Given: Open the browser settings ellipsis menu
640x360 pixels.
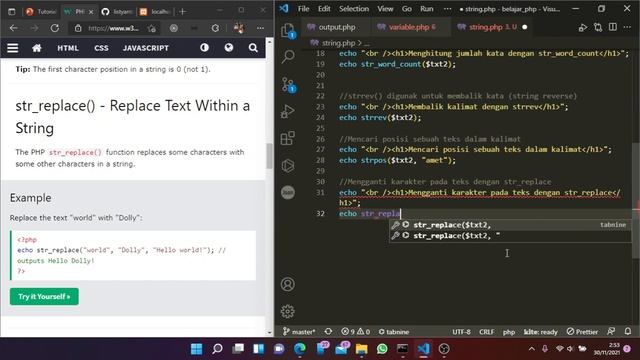Looking at the screenshot, I should [260, 28].
